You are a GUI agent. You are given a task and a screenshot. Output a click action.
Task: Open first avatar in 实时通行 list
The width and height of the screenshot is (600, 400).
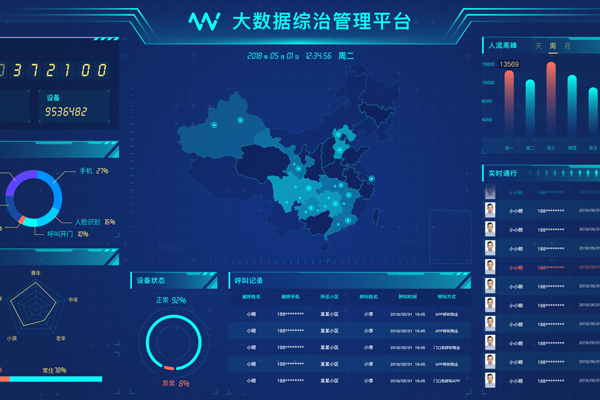[491, 210]
